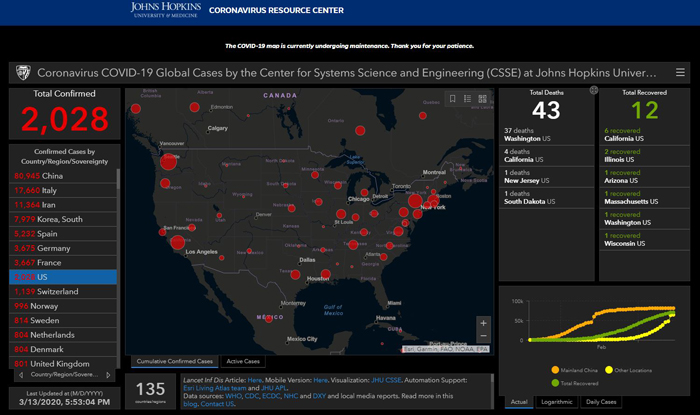Screen dimensions: 700x415
Task: Select Spain in the country list
Action: [63, 234]
